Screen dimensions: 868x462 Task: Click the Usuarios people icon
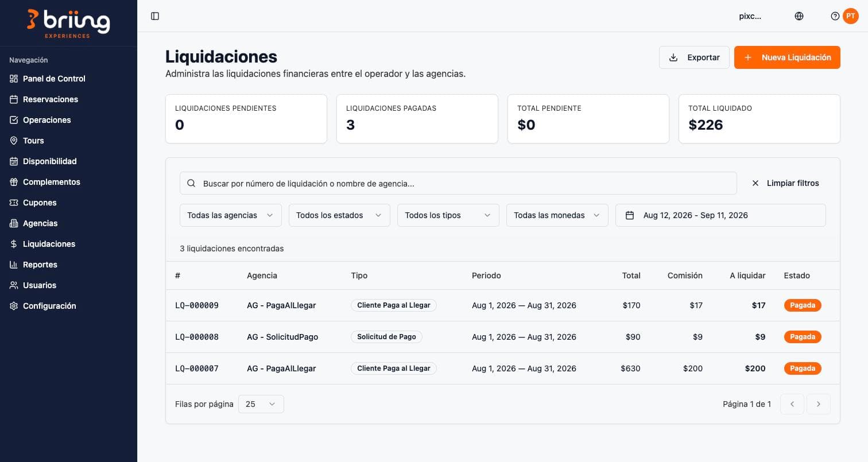(x=14, y=285)
